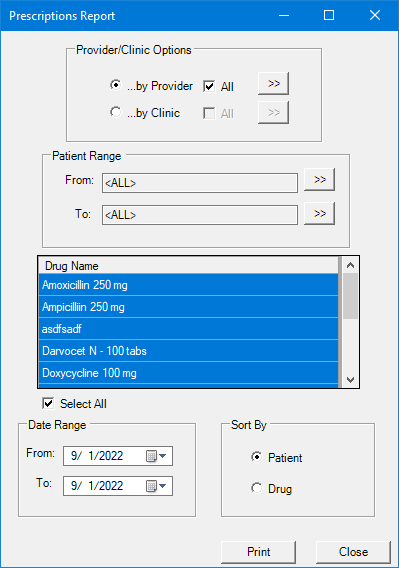This screenshot has height=568, width=399.
Task: Expand the From date dropdown arrow
Action: coord(163,456)
